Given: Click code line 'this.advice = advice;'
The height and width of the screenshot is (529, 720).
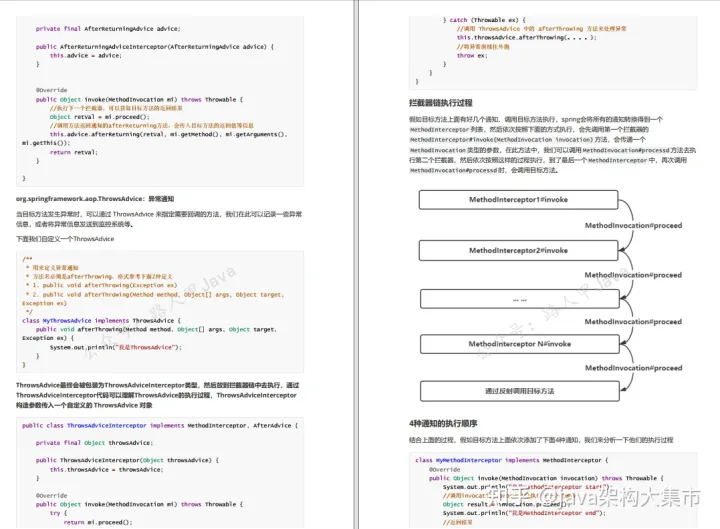Looking at the screenshot, I should (85, 55).
